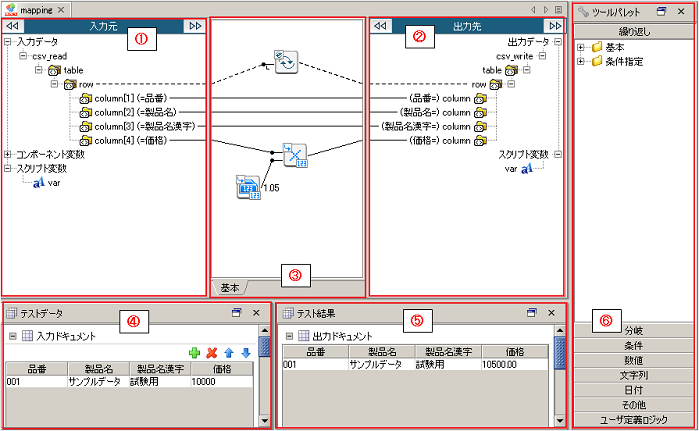
Task: Delete test data row with red X
Action: coord(211,354)
